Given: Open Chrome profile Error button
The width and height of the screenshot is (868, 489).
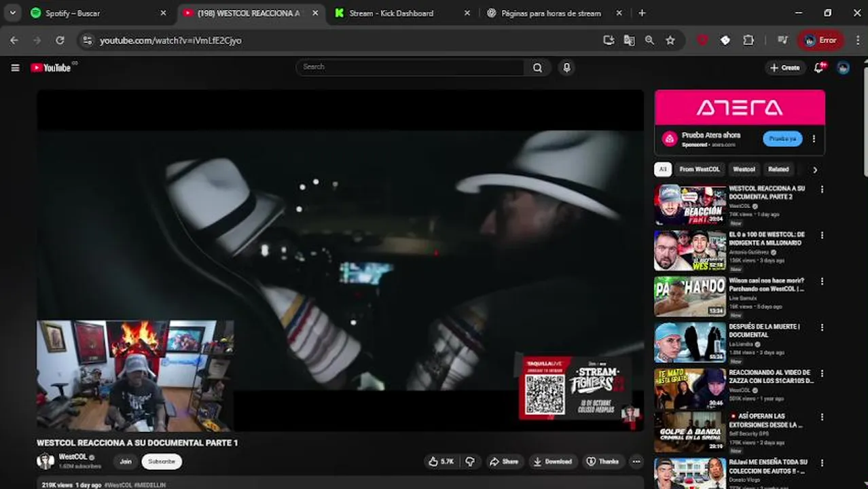Looking at the screenshot, I should [821, 40].
